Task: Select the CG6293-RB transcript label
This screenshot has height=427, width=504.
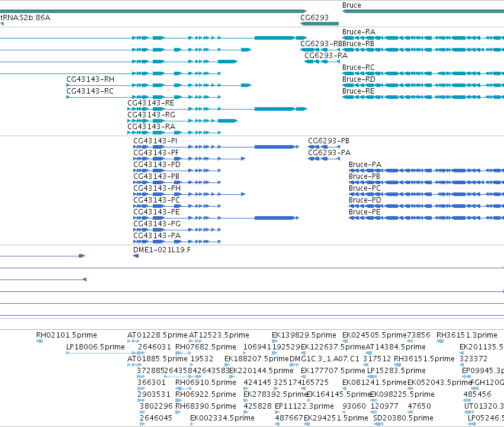Action: click(x=321, y=44)
